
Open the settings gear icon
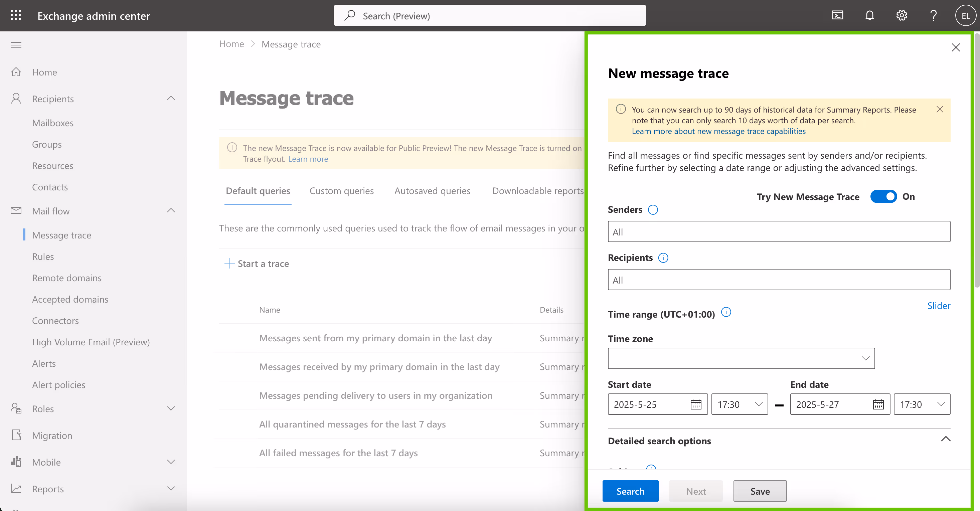[901, 16]
